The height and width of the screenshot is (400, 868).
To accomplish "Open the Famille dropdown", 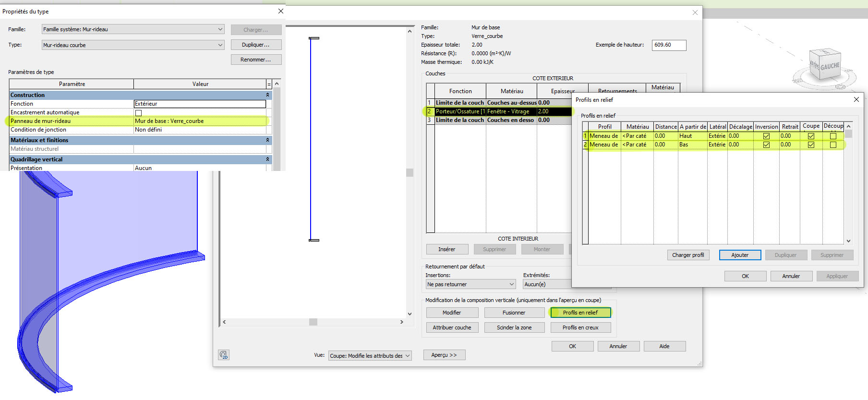I will pyautogui.click(x=133, y=29).
